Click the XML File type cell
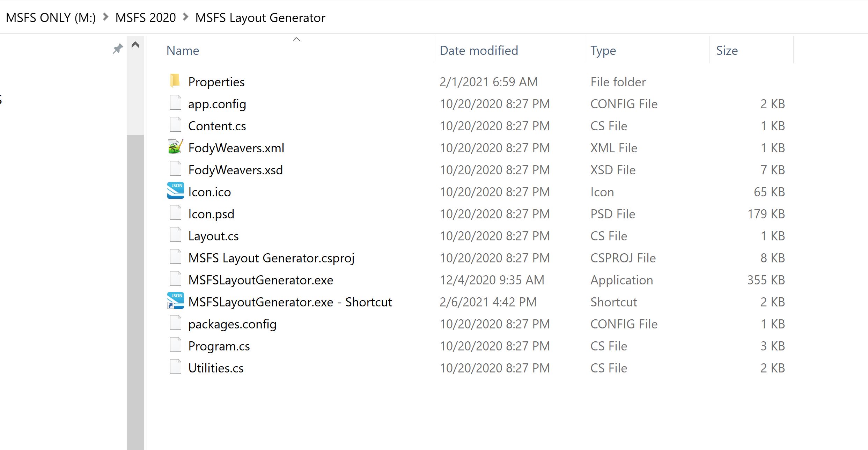The image size is (868, 450). pyautogui.click(x=614, y=148)
